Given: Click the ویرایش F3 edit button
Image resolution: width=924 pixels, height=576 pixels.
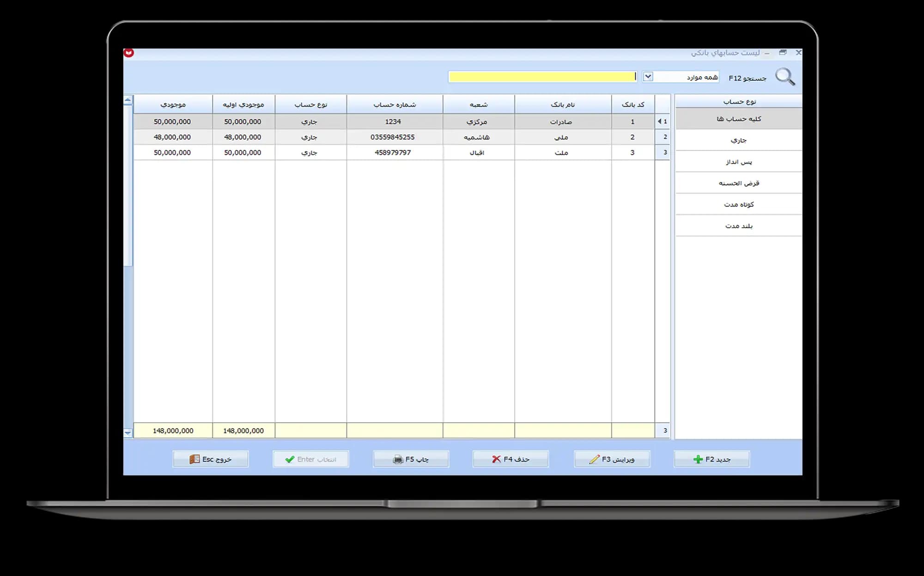Looking at the screenshot, I should [x=612, y=459].
